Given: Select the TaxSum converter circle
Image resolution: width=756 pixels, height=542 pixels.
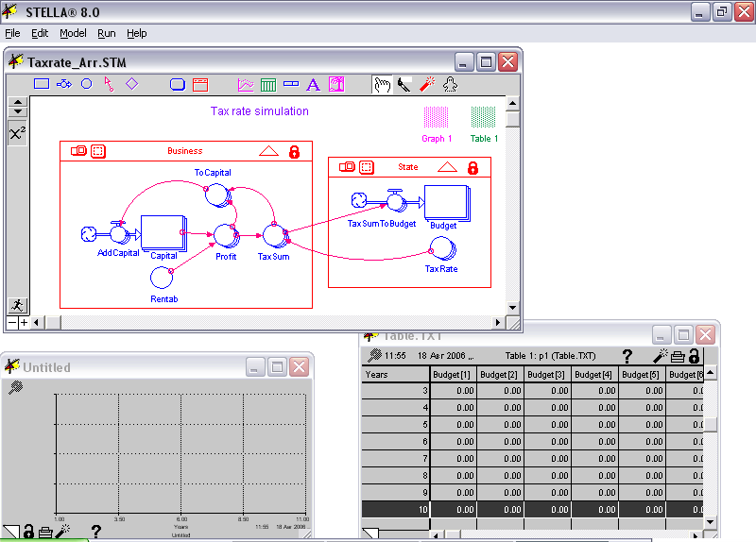Looking at the screenshot, I should [x=275, y=235].
